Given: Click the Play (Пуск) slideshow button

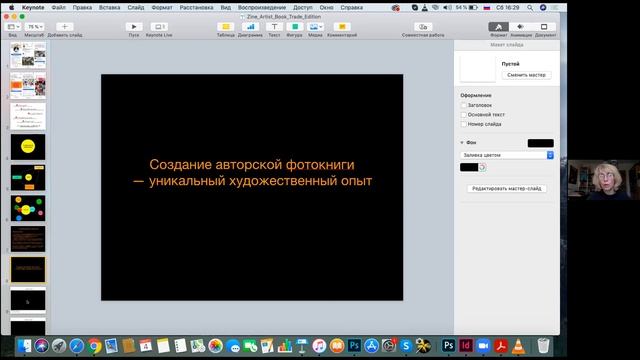Looking at the screenshot, I should [x=134, y=27].
